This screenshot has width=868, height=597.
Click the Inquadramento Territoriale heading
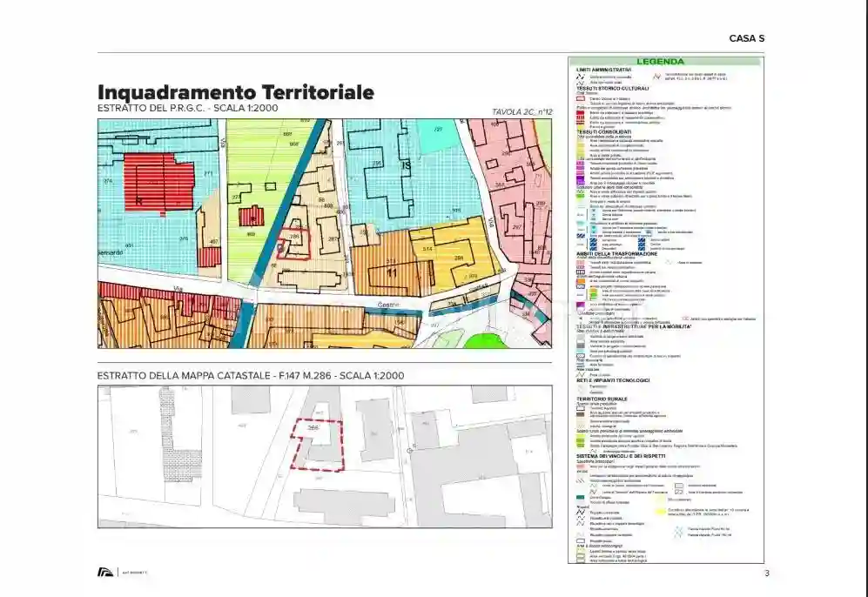pos(236,92)
